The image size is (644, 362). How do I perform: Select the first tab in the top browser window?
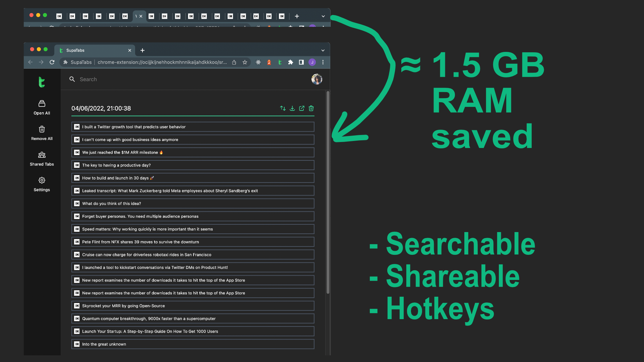click(59, 16)
